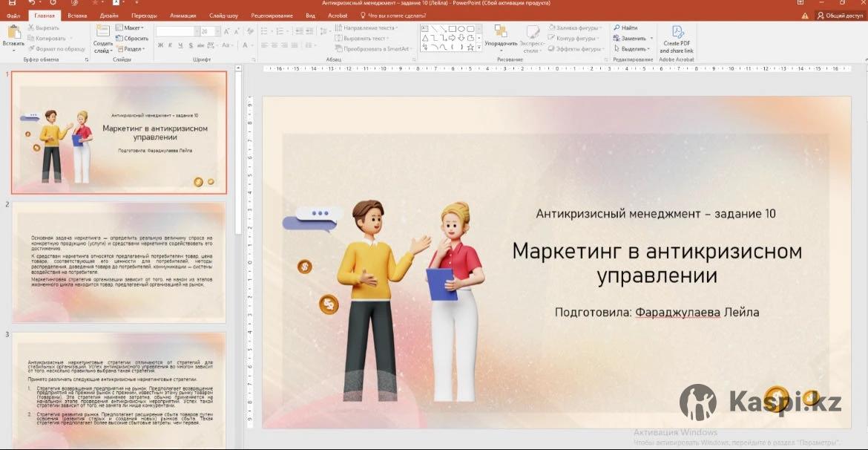
Task: Click the Save icon in title bar
Action: (x=12, y=3)
